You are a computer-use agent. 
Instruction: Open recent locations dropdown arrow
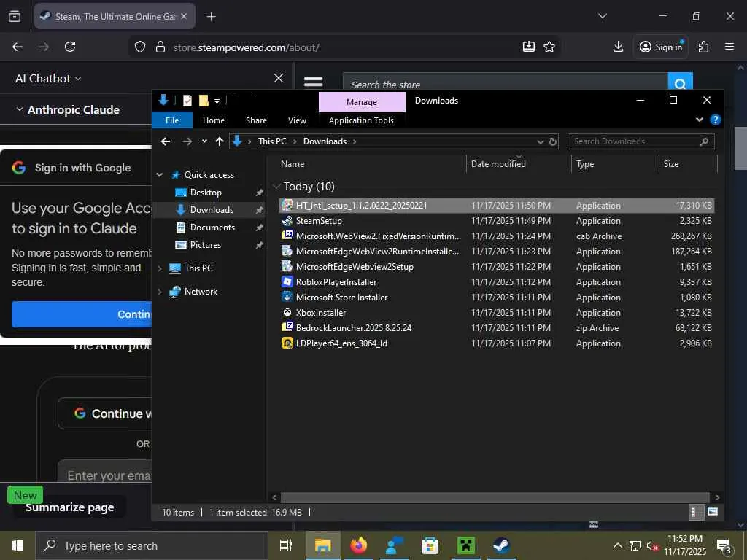[x=204, y=141]
